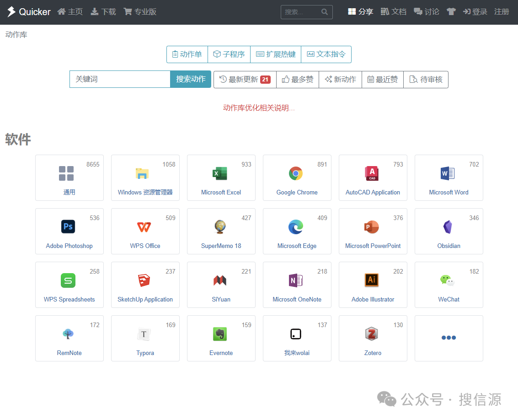Click the 8655 count on 通用 card

pyautogui.click(x=93, y=164)
